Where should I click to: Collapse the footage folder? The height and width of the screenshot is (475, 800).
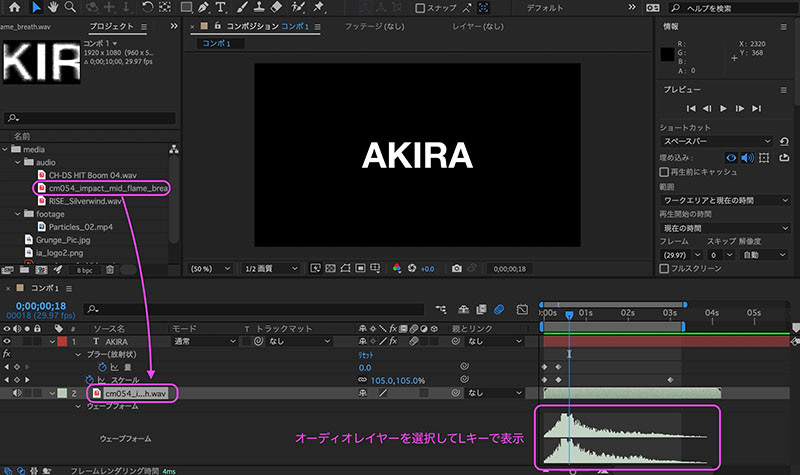click(x=18, y=214)
